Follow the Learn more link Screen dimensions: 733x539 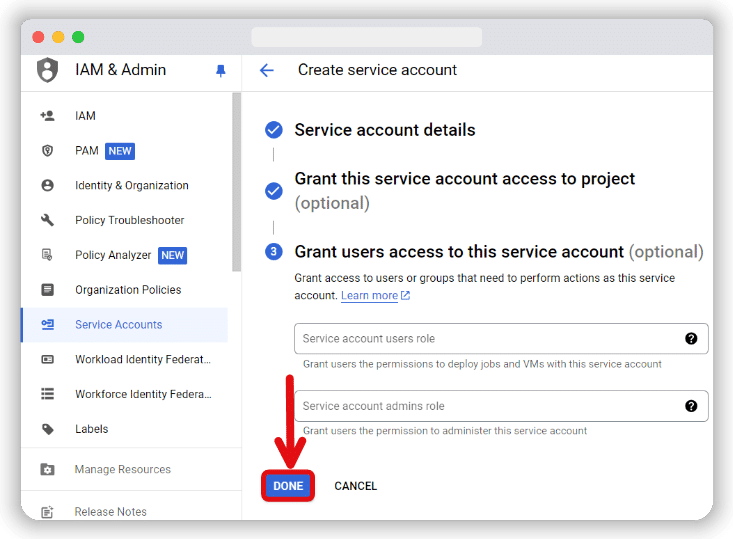[x=369, y=295]
